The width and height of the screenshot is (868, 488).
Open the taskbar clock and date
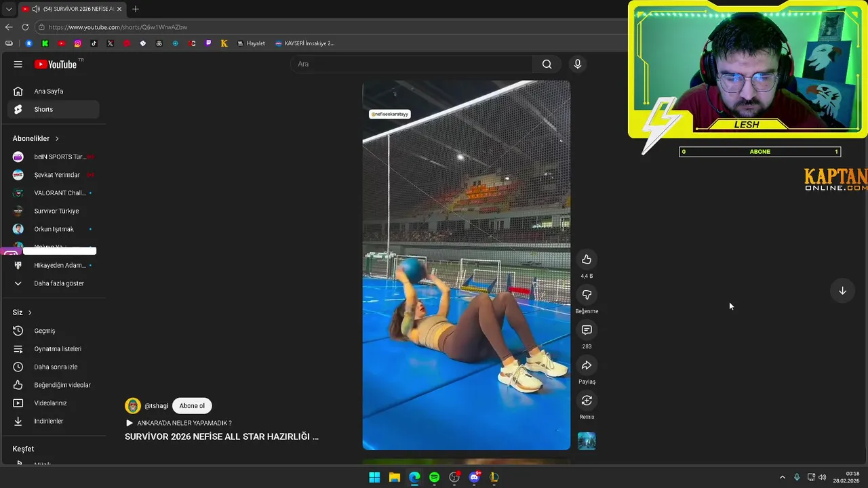click(846, 477)
